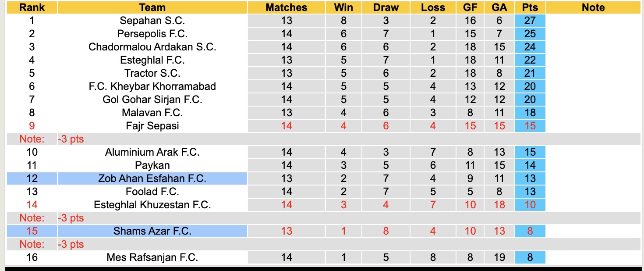Select the Draw column header
The width and height of the screenshot is (644, 271).
[x=386, y=7]
